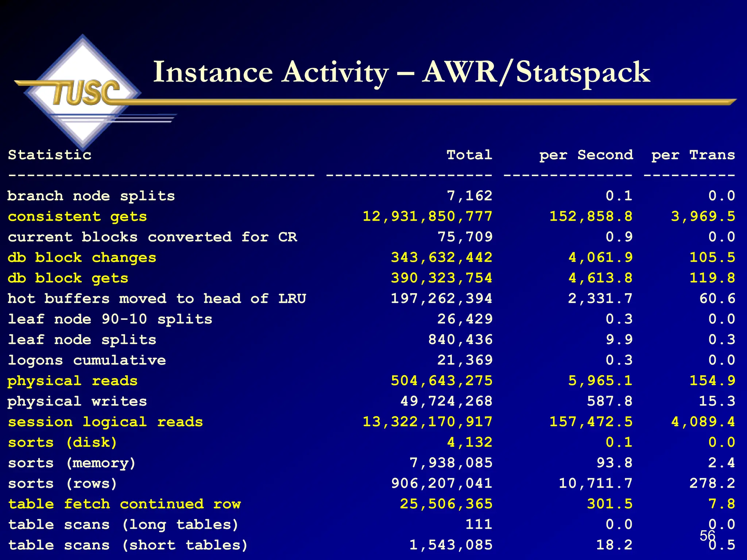Click total value 1,543,085

coord(451,545)
